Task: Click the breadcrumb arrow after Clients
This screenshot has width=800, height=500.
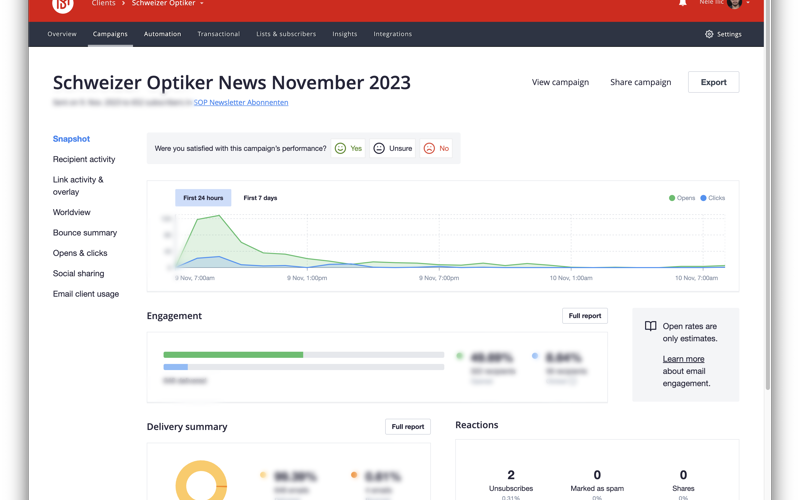Action: 123,4
